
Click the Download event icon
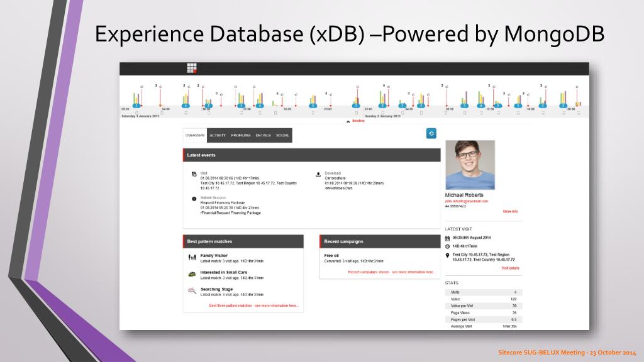coord(318,174)
